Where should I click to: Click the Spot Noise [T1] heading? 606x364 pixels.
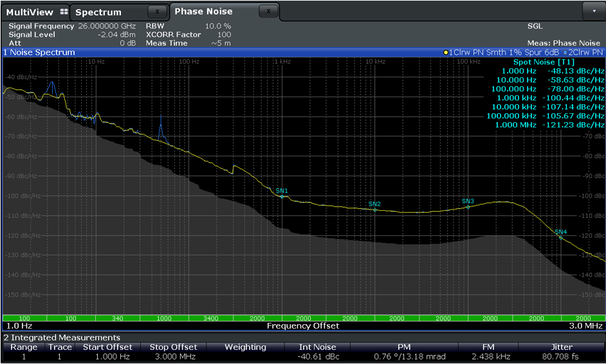(x=544, y=62)
